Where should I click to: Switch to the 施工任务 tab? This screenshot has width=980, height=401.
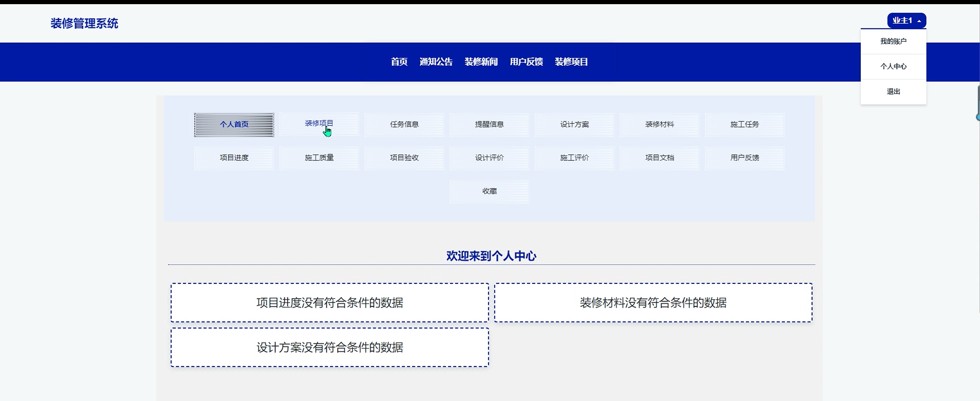[744, 125]
